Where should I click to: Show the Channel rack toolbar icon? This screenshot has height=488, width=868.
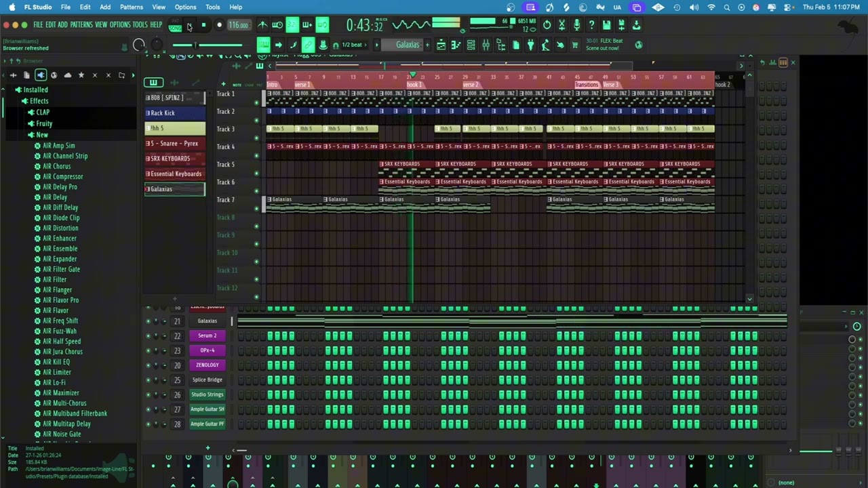pyautogui.click(x=471, y=45)
